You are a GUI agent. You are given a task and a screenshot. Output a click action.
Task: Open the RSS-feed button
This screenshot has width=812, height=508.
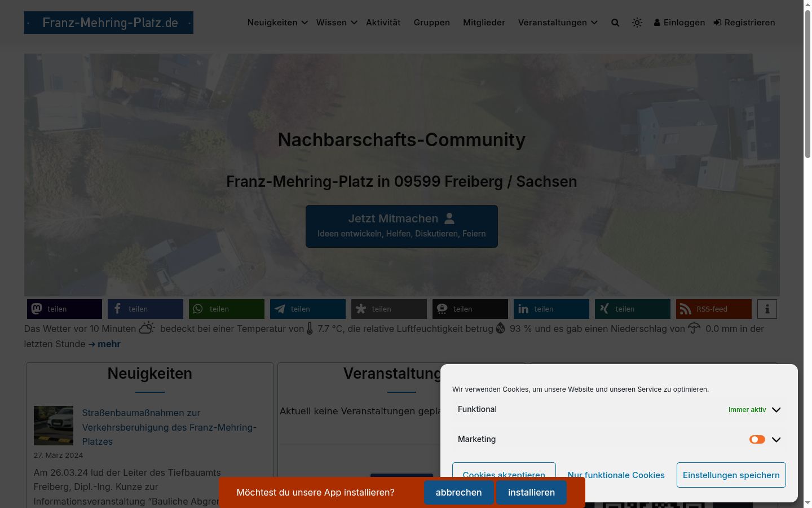click(714, 309)
